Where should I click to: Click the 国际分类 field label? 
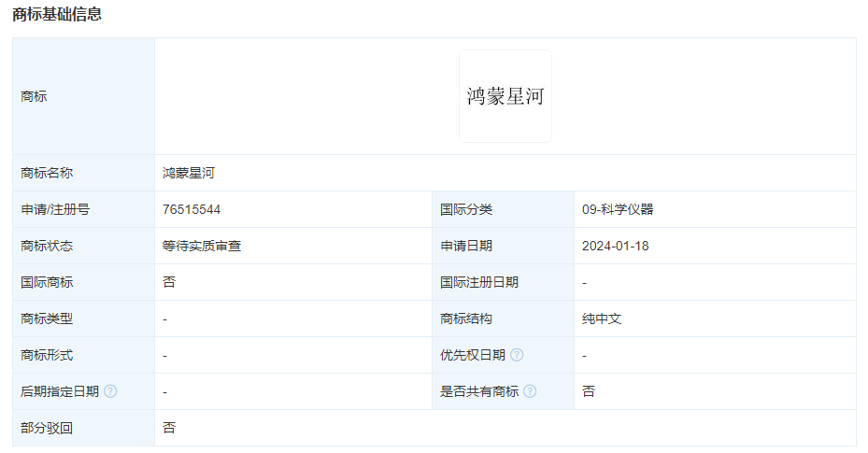click(466, 209)
